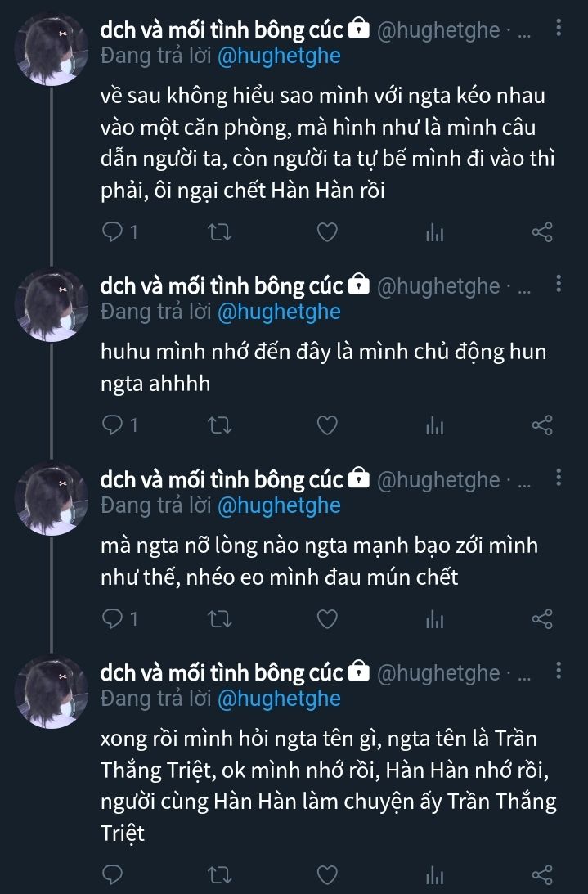The image size is (588, 894).
Task: Share the last tweet about 'Trần Thắng Triệt'
Action: 543,875
